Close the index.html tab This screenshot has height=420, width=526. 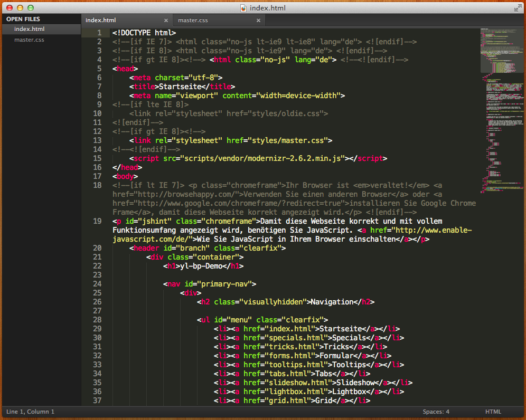(166, 21)
